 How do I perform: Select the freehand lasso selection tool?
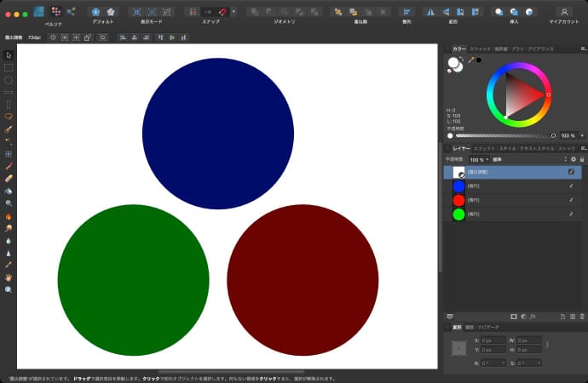(9, 117)
